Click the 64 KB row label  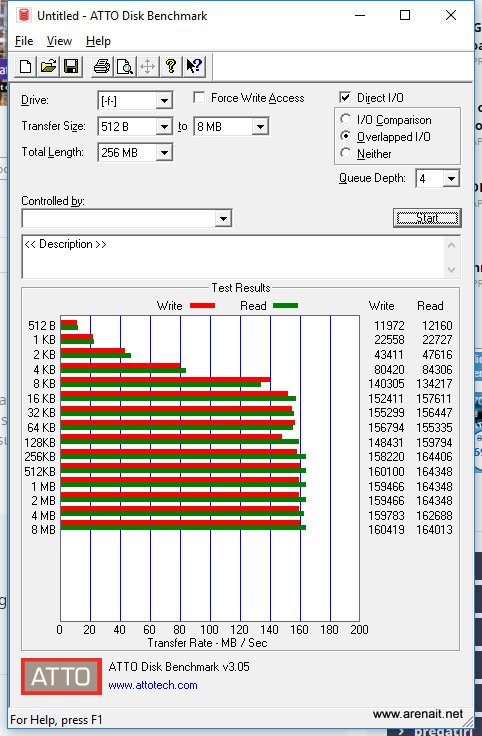(41, 428)
